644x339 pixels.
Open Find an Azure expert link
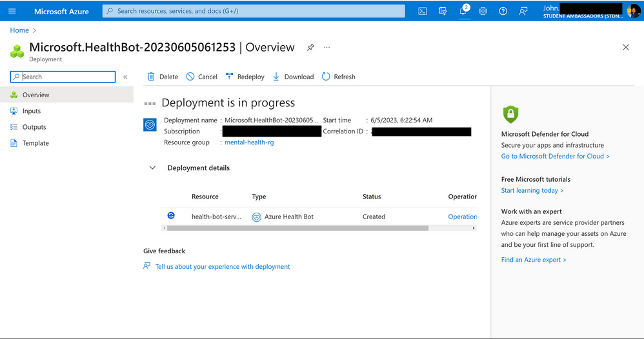(x=534, y=260)
